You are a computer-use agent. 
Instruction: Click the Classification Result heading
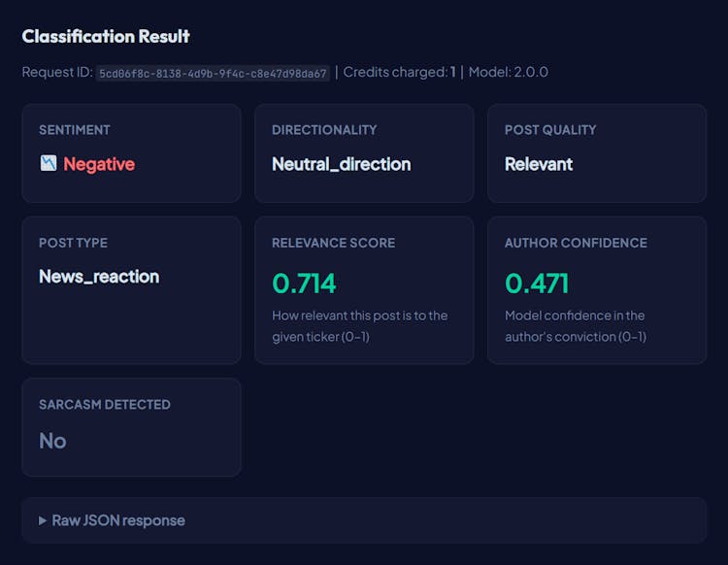[106, 37]
